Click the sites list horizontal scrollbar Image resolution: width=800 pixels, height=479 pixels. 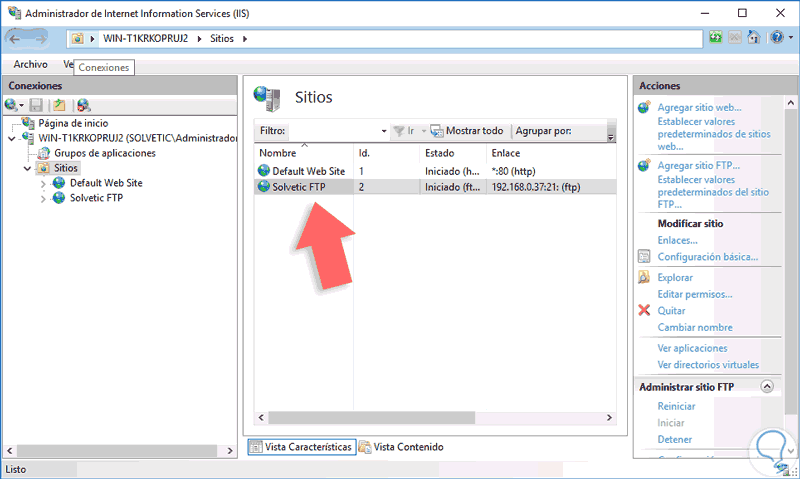point(372,418)
